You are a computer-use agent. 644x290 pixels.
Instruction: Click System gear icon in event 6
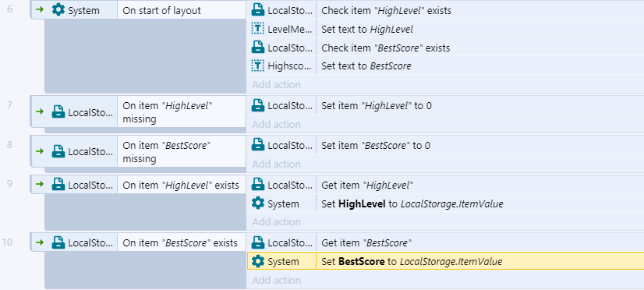[58, 10]
